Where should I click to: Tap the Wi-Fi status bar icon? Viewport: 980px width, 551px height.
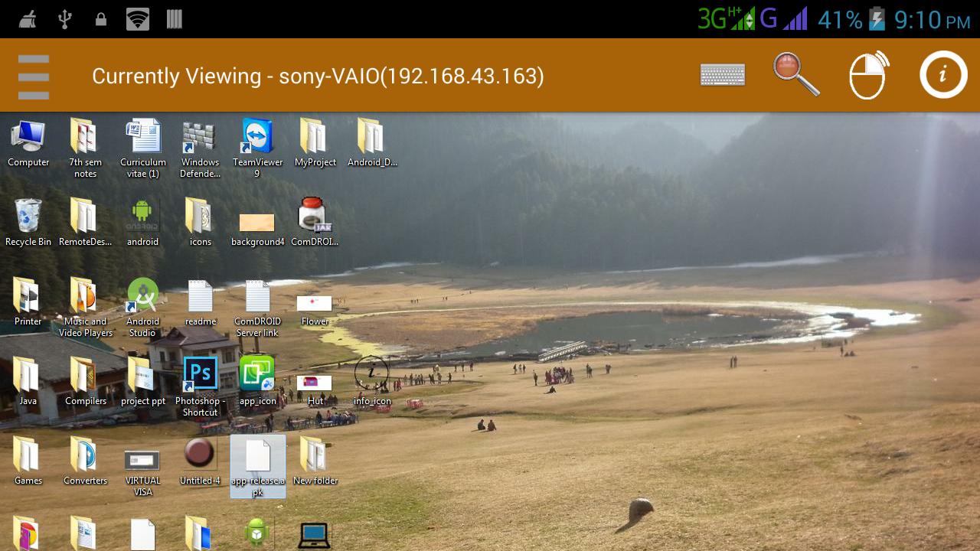click(136, 18)
